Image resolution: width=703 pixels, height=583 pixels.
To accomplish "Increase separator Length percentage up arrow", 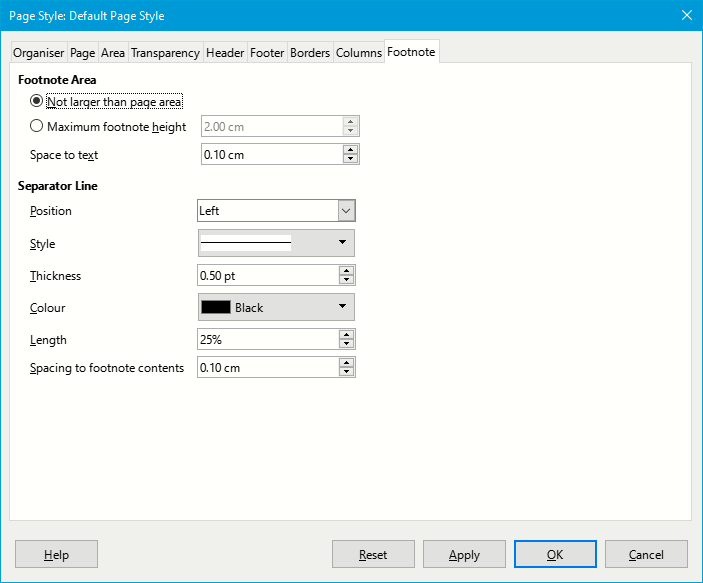I will coord(346,335).
